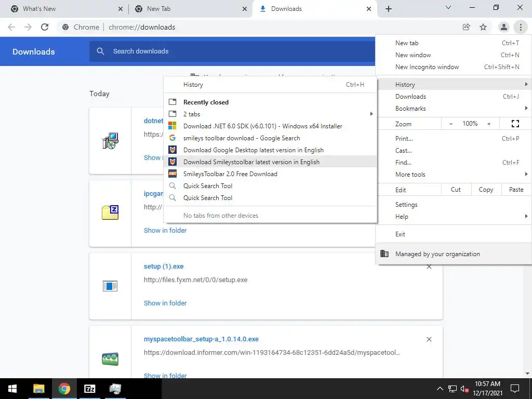Reopen Download Smileystoolbar latest version page
Viewport: 532px width, 399px height.
[x=270, y=162]
